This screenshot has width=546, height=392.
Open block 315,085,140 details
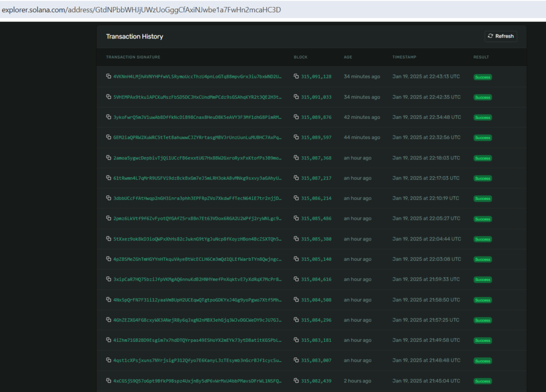pos(316,259)
